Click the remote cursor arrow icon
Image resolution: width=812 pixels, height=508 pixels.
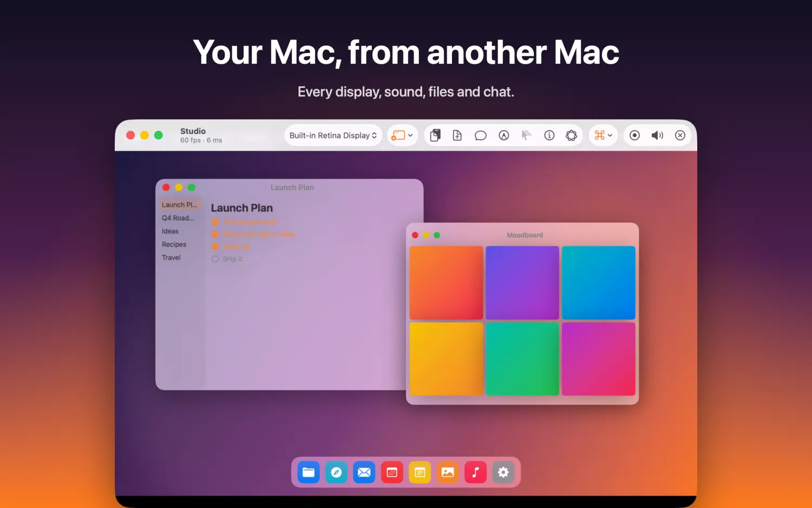point(526,135)
